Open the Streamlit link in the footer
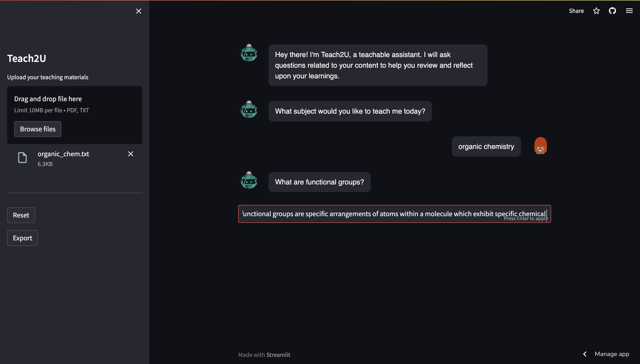Image resolution: width=640 pixels, height=364 pixels. (x=278, y=355)
